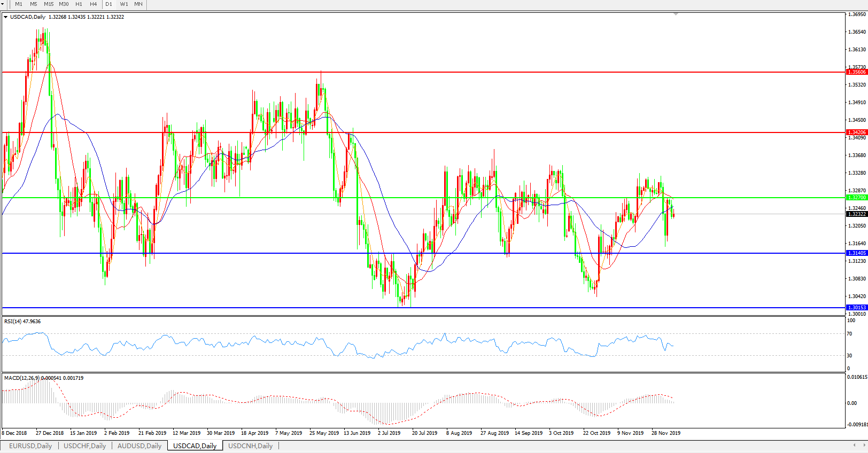The image size is (868, 453).
Task: Select MN monthly timeframe
Action: 138,4
